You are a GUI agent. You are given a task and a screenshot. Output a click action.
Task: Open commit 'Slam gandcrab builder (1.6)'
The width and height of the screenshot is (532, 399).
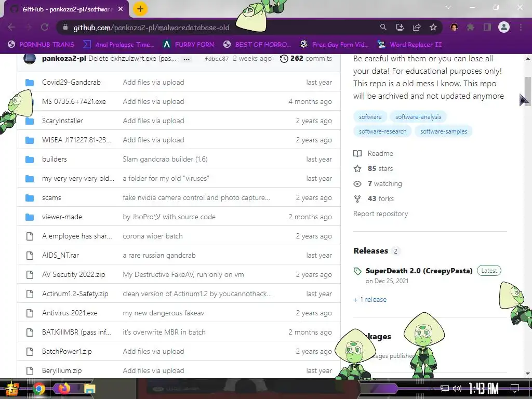(165, 159)
